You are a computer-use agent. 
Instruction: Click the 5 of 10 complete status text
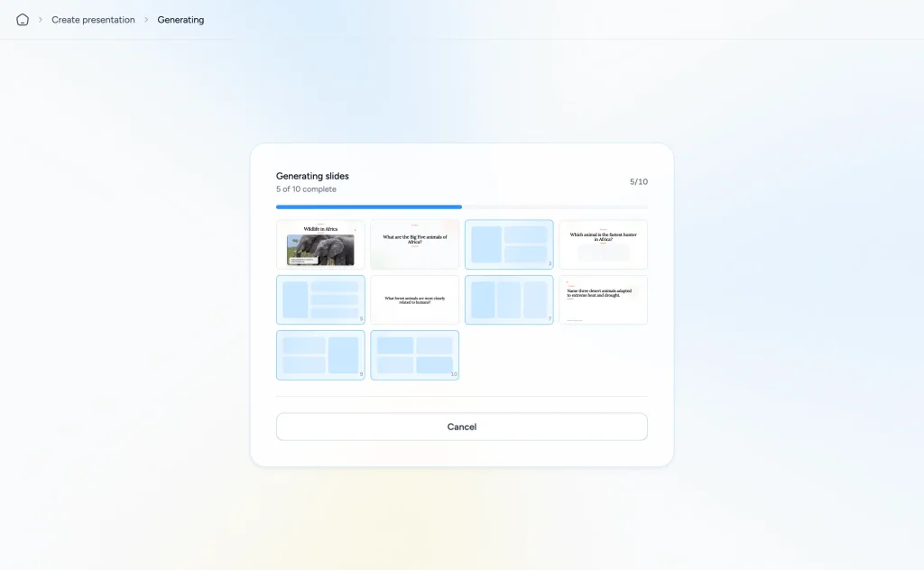pos(306,189)
